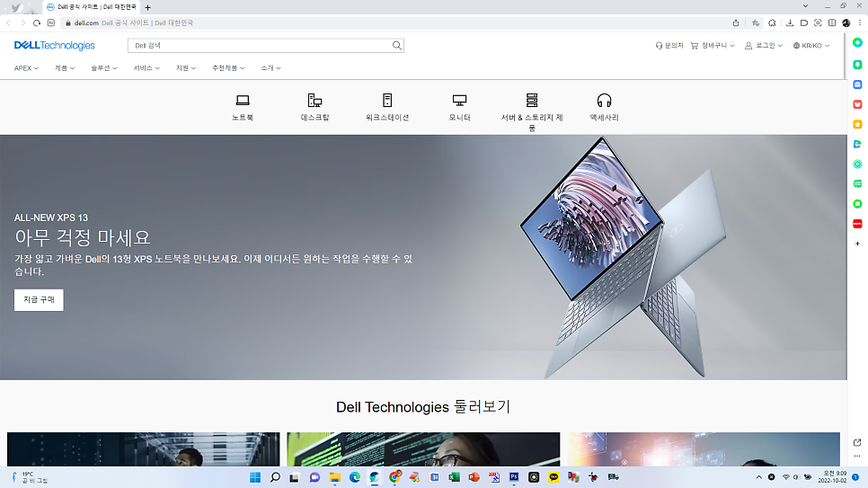Show hidden system tray icons
This screenshot has height=488, width=868.
[x=759, y=477]
